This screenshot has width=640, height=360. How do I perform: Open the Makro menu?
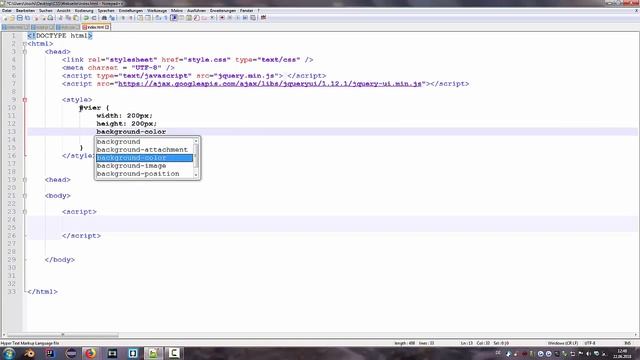point(177,11)
